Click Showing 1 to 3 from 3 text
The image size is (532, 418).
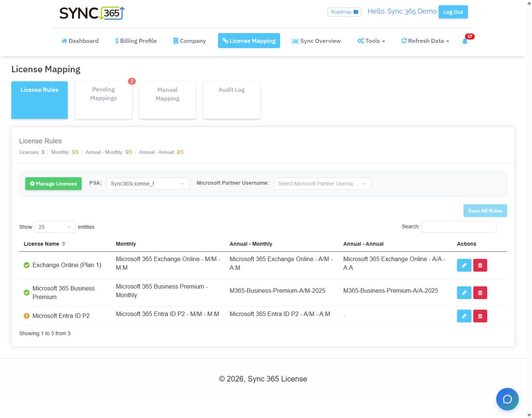pyautogui.click(x=45, y=334)
